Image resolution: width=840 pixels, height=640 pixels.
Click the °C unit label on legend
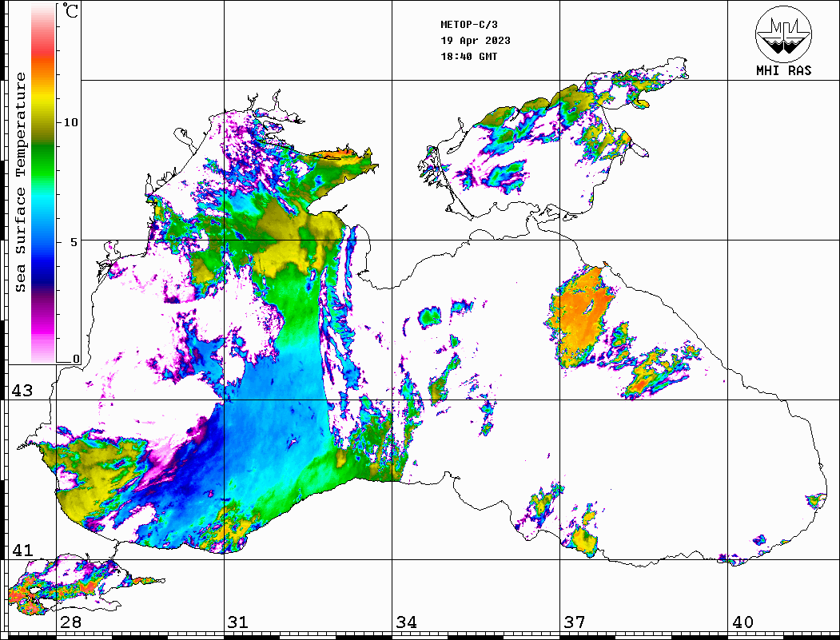point(70,10)
